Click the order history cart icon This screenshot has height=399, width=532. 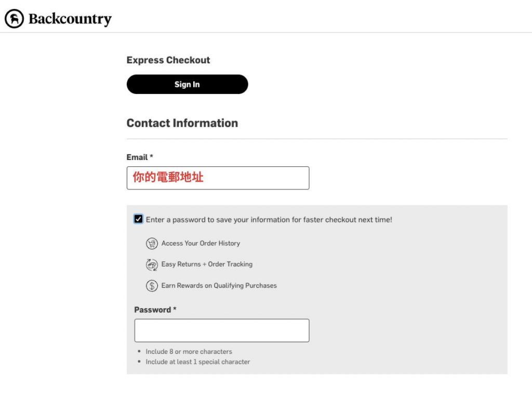(152, 243)
